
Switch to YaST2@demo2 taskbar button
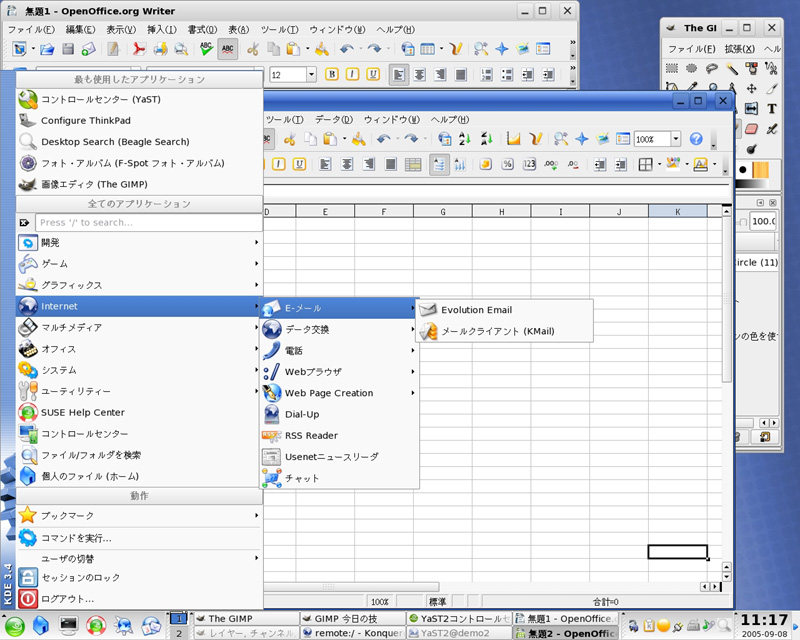pos(458,633)
